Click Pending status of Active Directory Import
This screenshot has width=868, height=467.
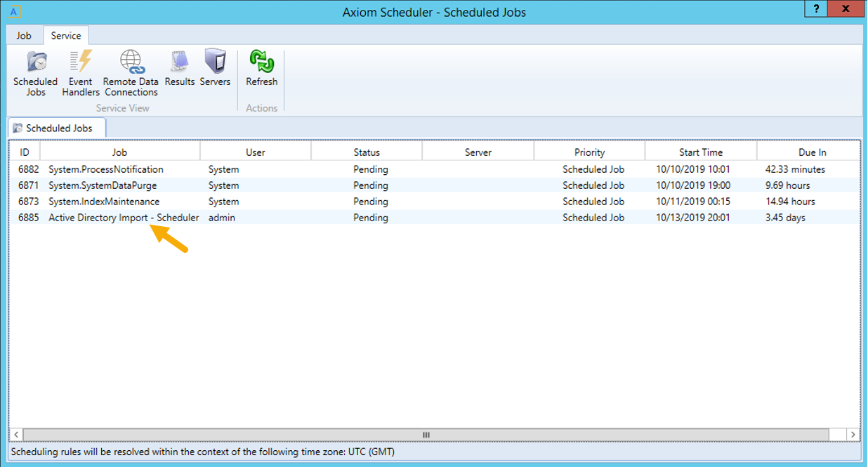(371, 218)
